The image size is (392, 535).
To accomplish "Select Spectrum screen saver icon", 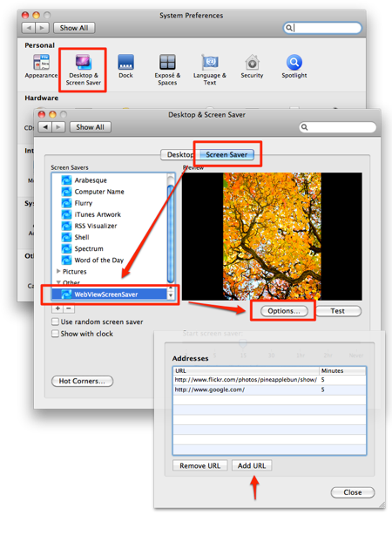I will 66,248.
